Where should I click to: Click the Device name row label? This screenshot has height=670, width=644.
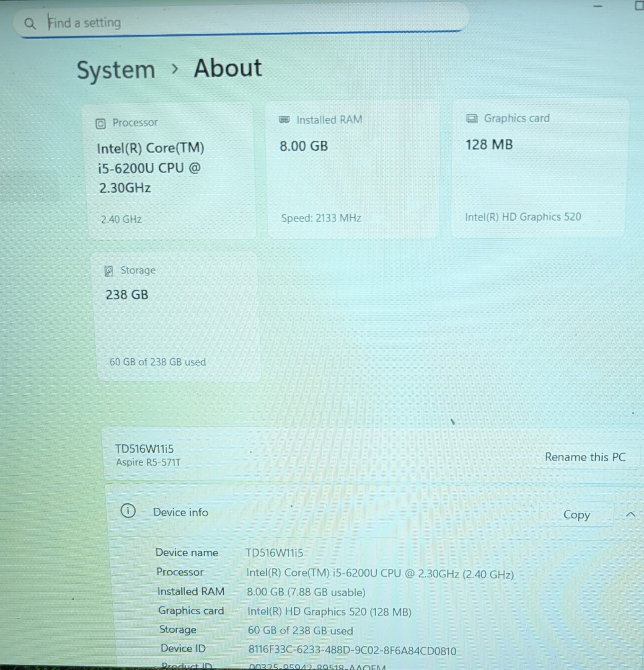[187, 552]
